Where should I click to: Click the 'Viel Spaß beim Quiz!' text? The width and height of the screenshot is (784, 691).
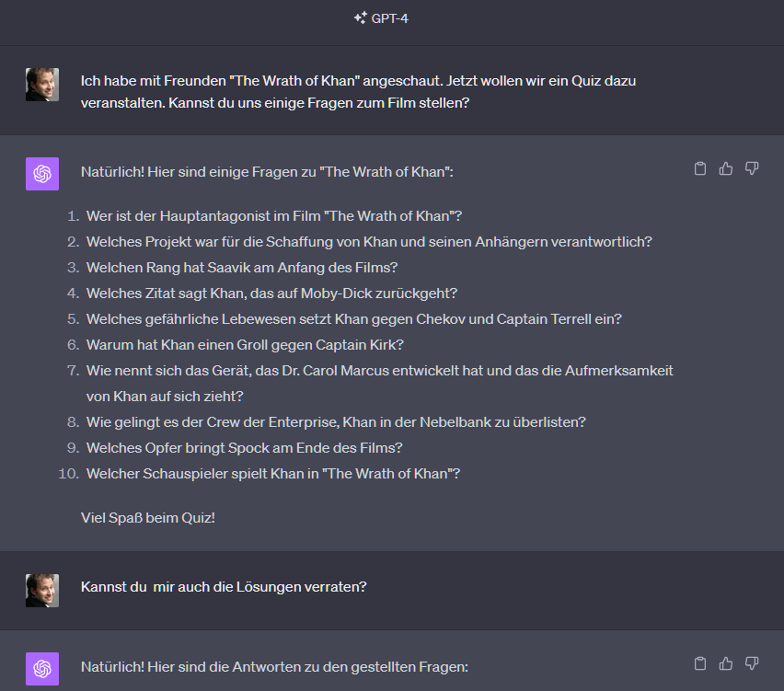(148, 517)
